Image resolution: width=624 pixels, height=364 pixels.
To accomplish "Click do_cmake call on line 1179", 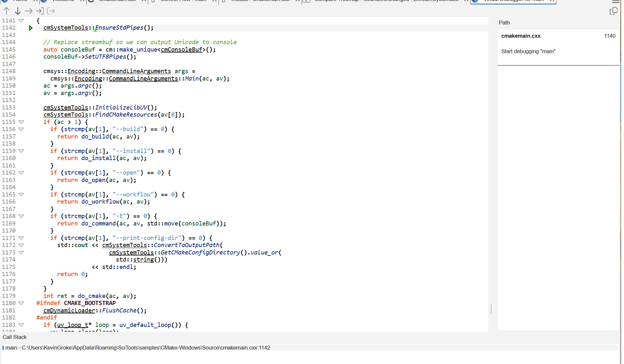I will tap(92, 296).
